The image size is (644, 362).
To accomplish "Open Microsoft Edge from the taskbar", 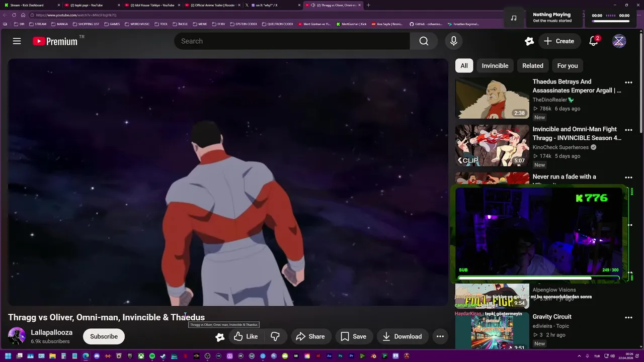I will click(x=86, y=356).
